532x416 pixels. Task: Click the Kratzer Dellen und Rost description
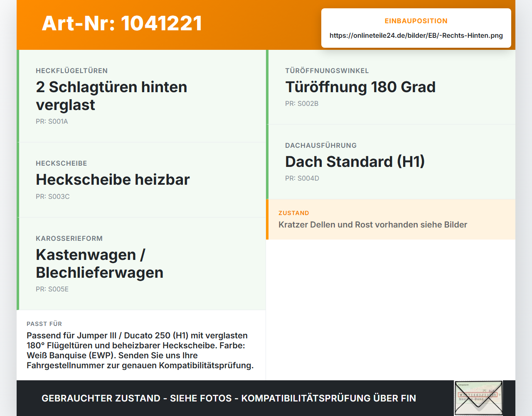(x=373, y=225)
